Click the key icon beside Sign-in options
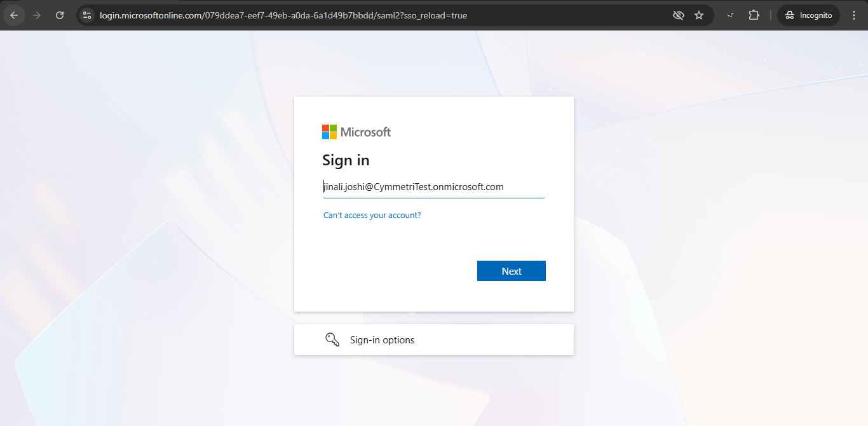 coord(332,340)
